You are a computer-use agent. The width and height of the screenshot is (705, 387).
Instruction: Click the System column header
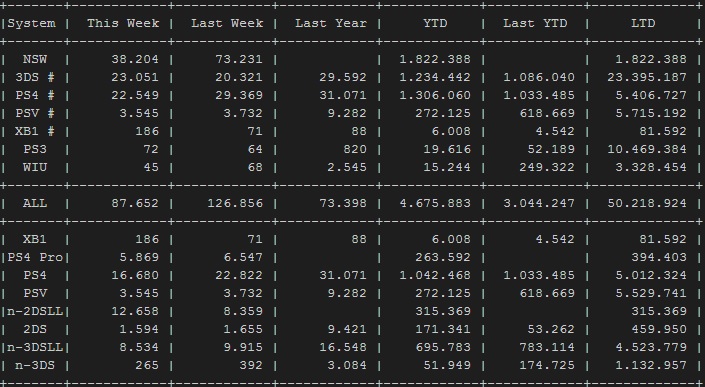[31, 23]
